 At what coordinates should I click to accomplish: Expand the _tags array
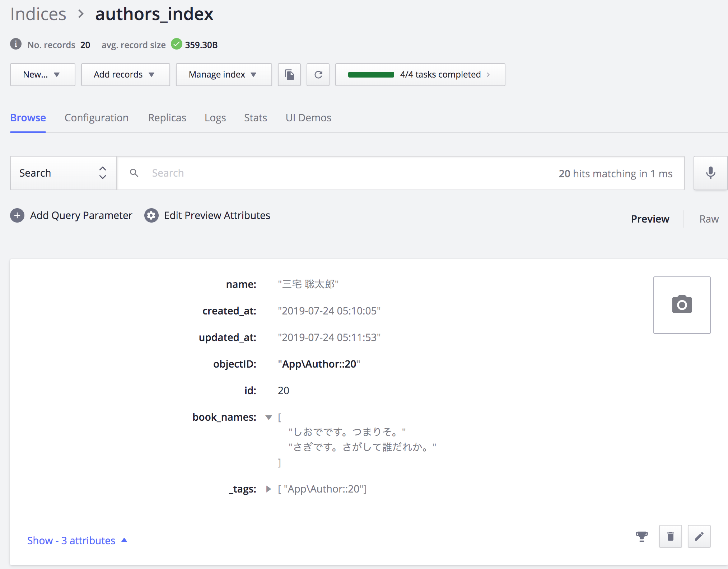coord(269,489)
